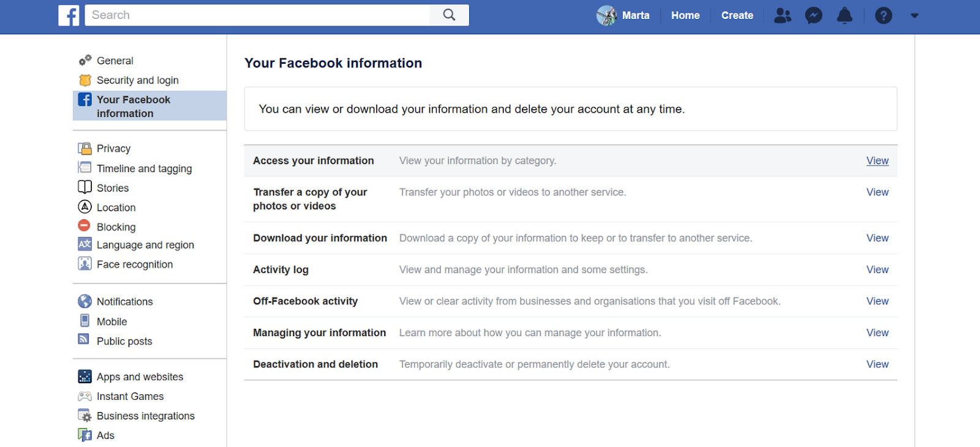Click the red Blocking icon

tap(85, 226)
